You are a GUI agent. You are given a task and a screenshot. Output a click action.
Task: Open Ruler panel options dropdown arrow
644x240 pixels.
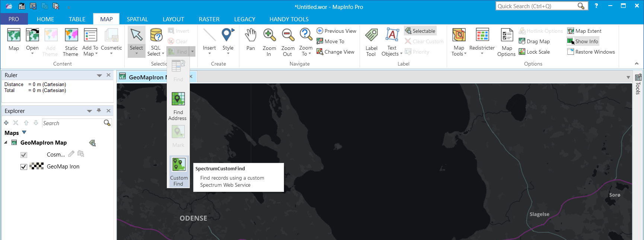click(99, 75)
